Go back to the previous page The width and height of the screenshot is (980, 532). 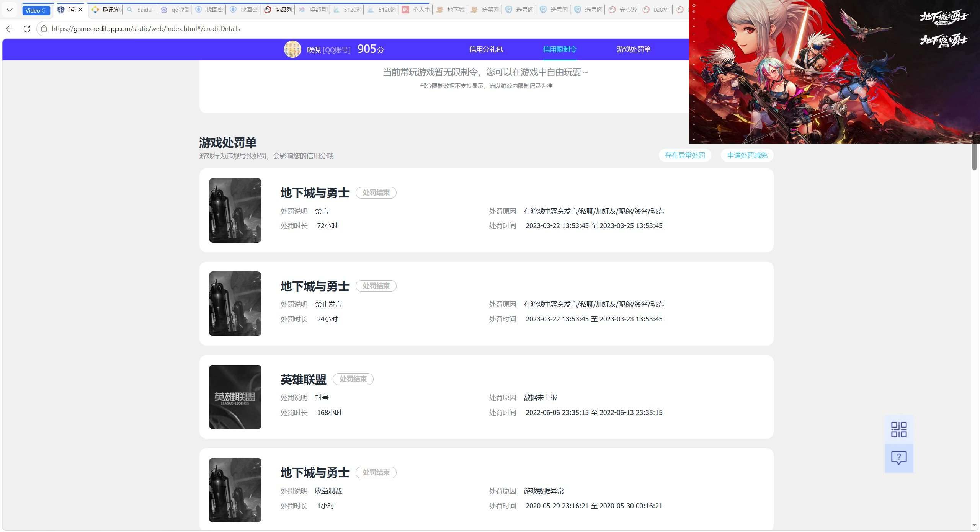(x=10, y=29)
